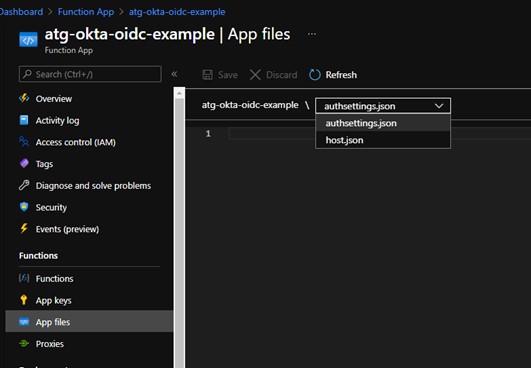The height and width of the screenshot is (368, 531).
Task: Click the Save button label
Action: pyautogui.click(x=228, y=75)
